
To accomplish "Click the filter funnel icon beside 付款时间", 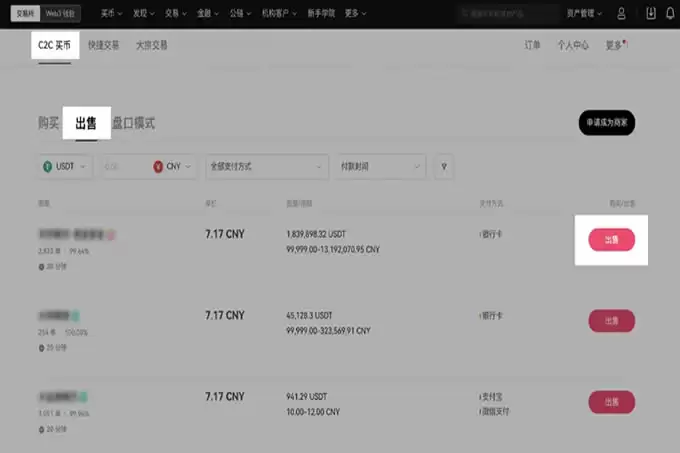I will coord(444,166).
